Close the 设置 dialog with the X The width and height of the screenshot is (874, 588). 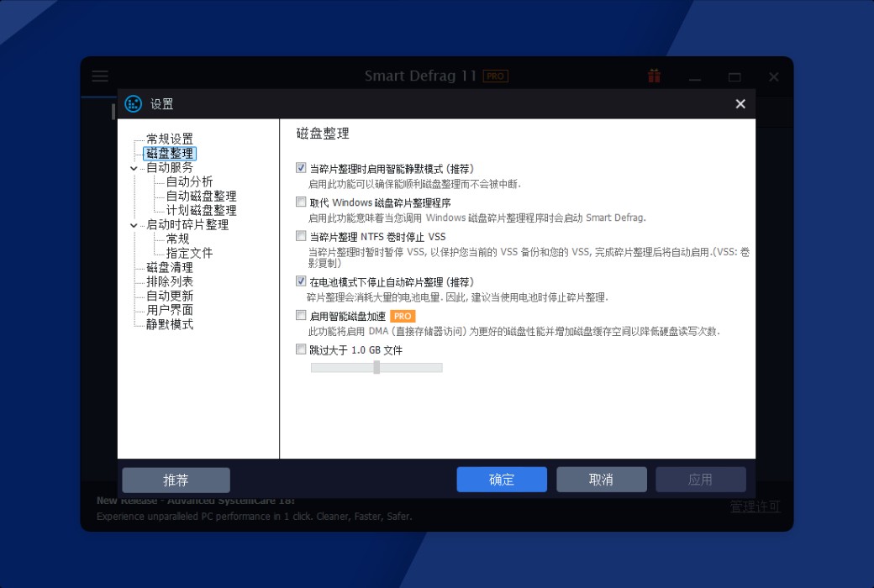(x=740, y=103)
